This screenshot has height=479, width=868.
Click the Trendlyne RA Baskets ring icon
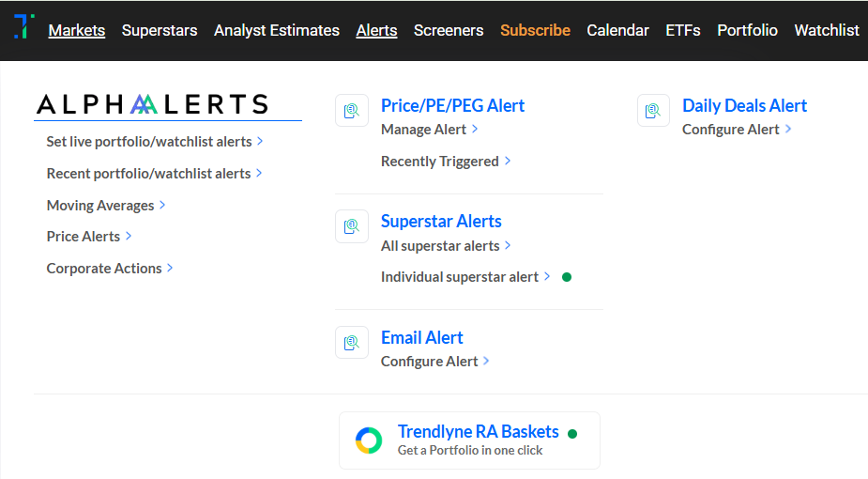369,440
